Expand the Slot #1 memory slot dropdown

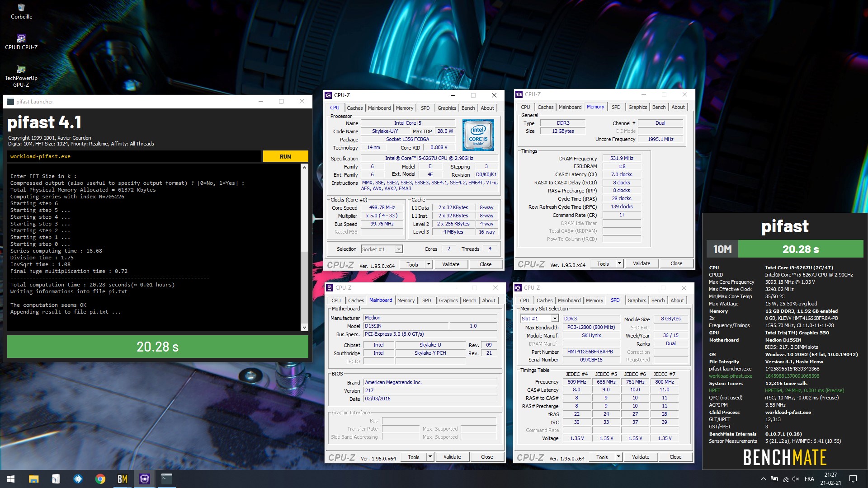tap(555, 319)
